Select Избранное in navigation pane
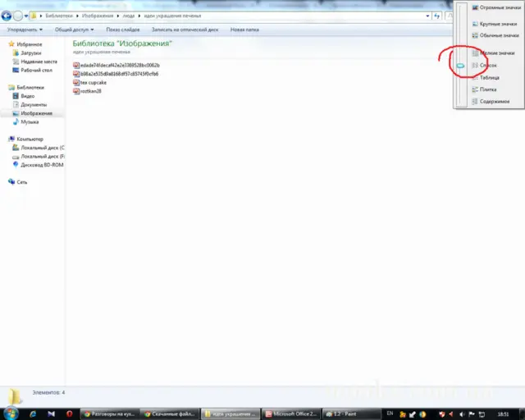Screen dimensions: 525x420 click(25, 44)
